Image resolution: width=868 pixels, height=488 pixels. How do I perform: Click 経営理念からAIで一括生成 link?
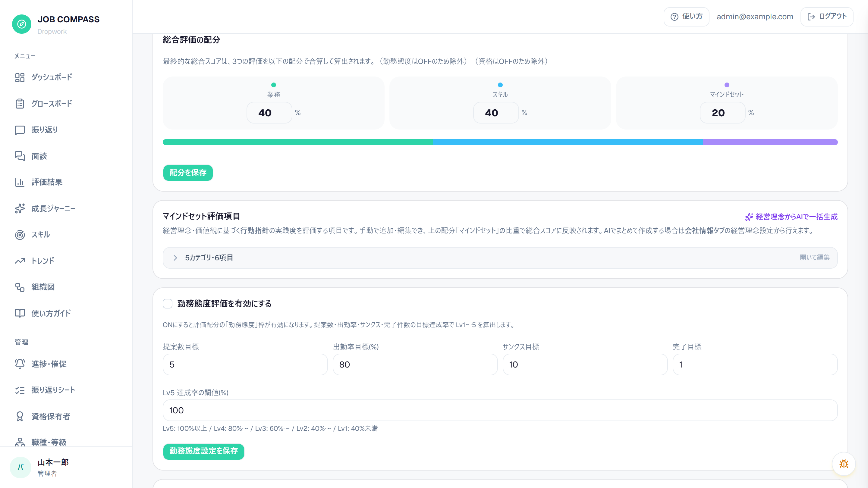pyautogui.click(x=791, y=217)
